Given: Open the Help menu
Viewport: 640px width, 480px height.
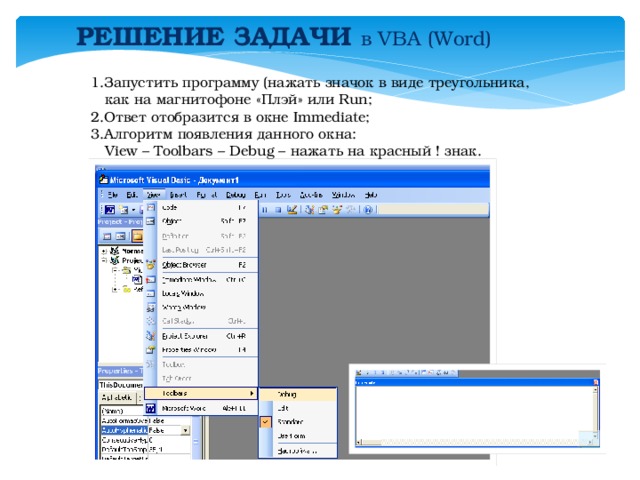Looking at the screenshot, I should click(371, 195).
